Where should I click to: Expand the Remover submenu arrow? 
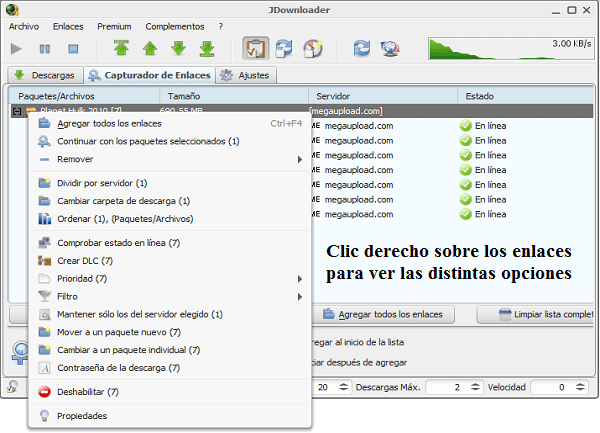point(300,160)
